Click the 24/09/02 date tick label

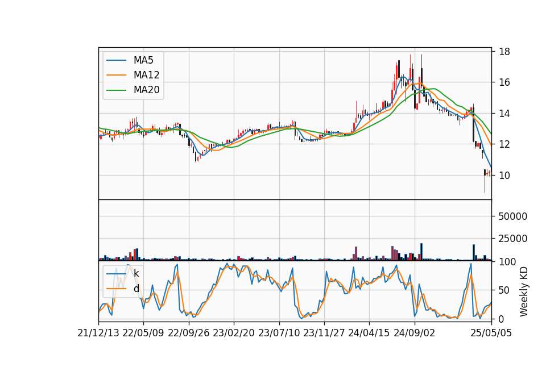[x=415, y=333]
